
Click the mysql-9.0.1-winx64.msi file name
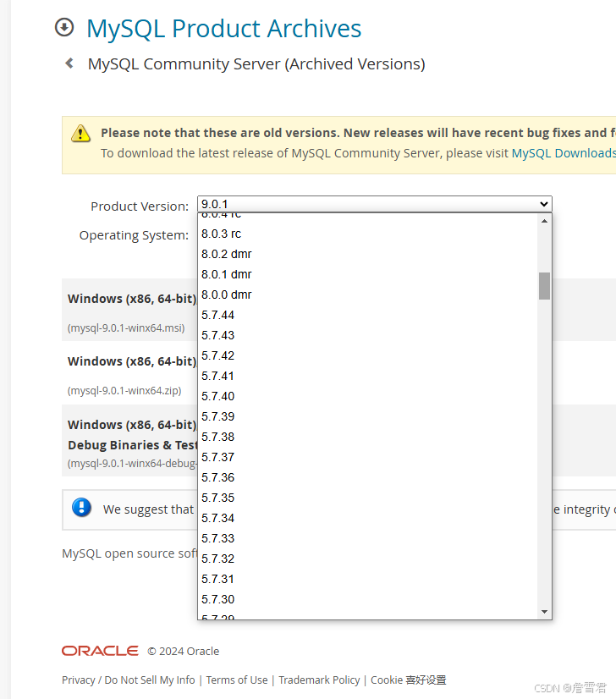pyautogui.click(x=126, y=328)
